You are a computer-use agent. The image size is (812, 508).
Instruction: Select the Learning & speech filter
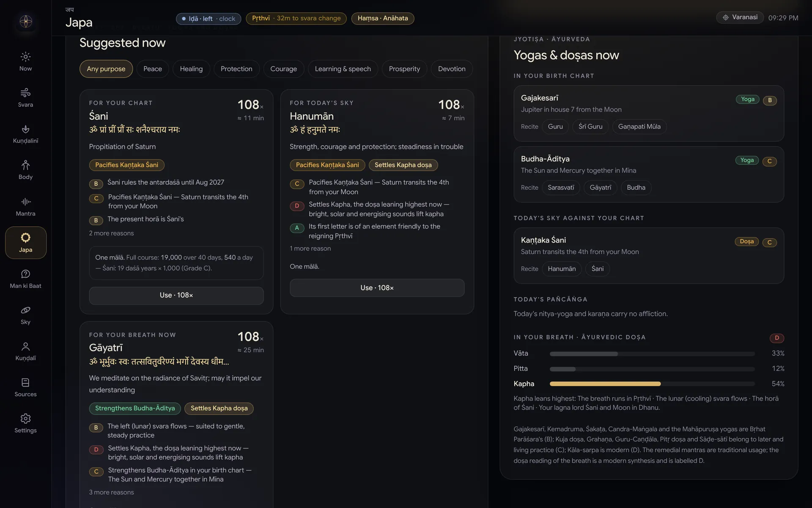click(x=343, y=69)
